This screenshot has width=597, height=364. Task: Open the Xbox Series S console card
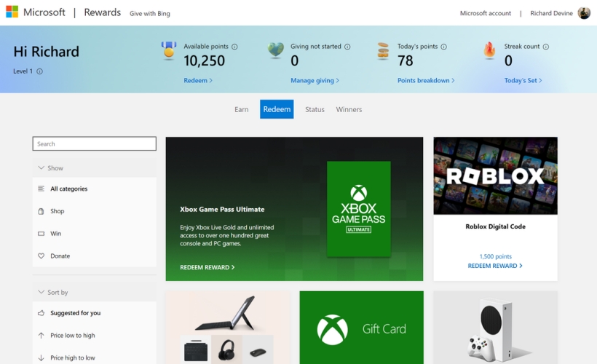pos(495,328)
